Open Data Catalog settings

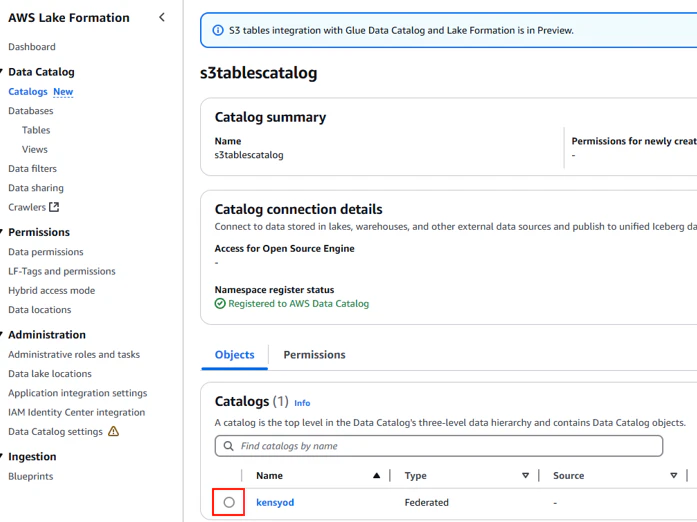coord(56,432)
